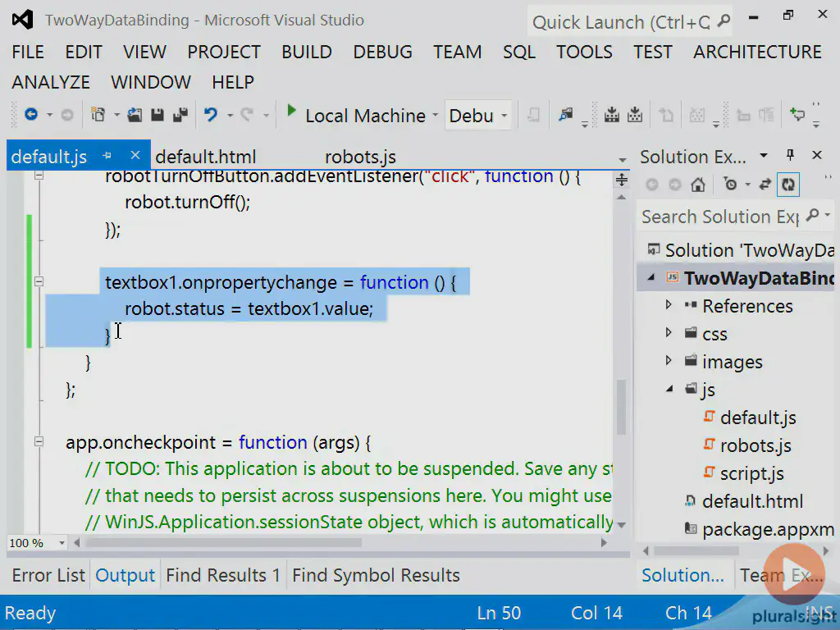Image resolution: width=840 pixels, height=630 pixels.
Task: Collapse the js folder
Action: pos(669,389)
